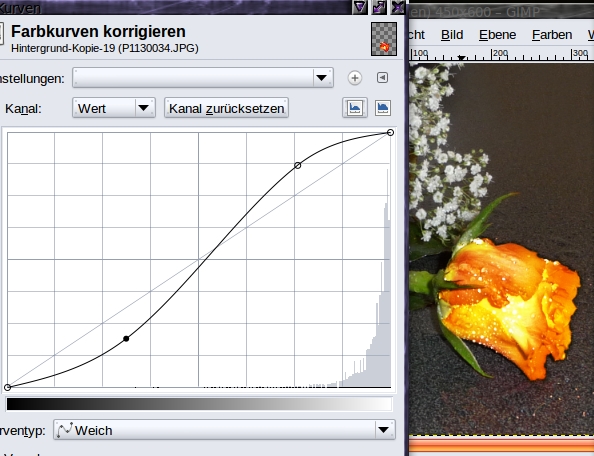Click the shade window button in Kurven title bar
Image resolution: width=594 pixels, height=456 pixels.
(360, 7)
